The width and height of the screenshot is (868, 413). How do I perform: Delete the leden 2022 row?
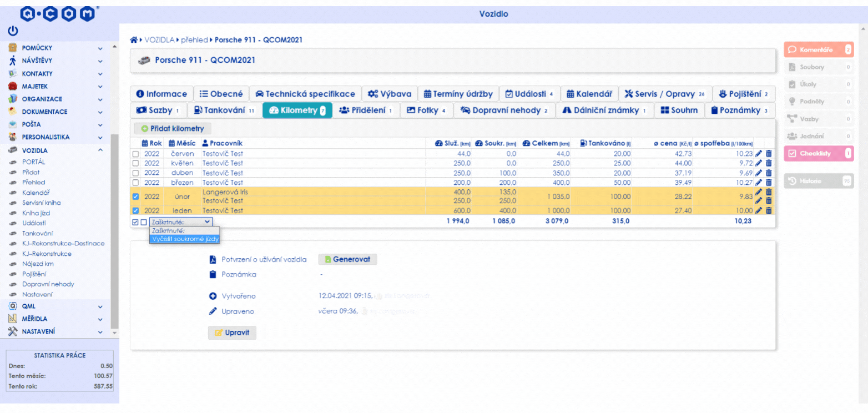pyautogui.click(x=769, y=210)
